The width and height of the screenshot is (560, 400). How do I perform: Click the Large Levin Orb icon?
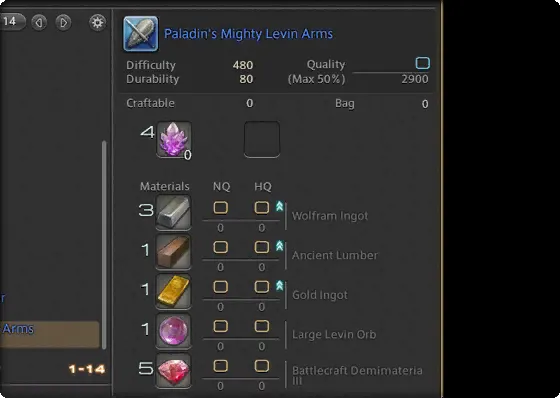click(174, 331)
